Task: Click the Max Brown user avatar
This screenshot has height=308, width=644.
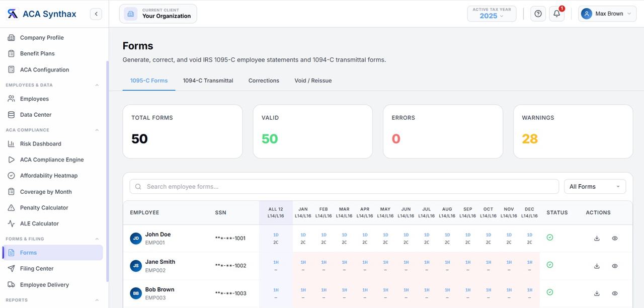Action: (x=586, y=14)
